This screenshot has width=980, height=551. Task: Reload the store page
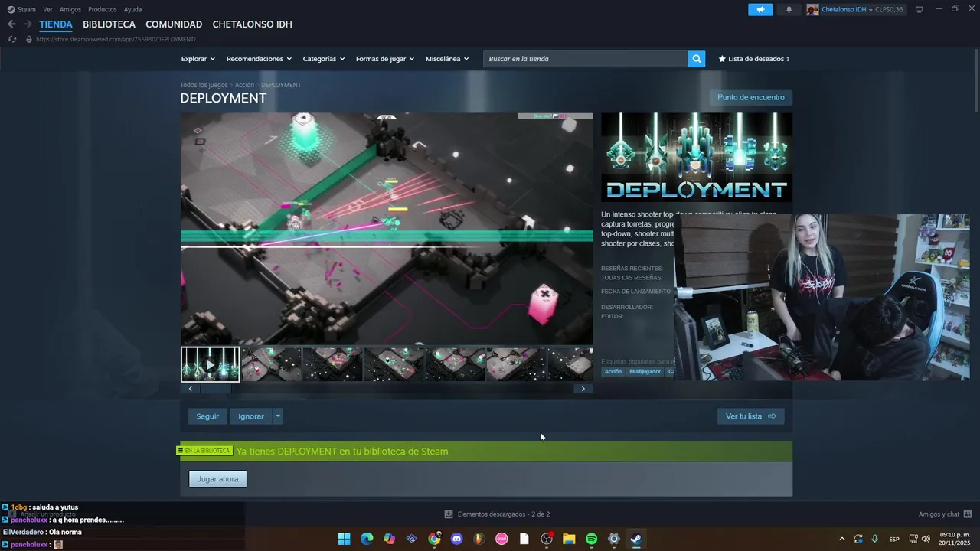point(12,39)
